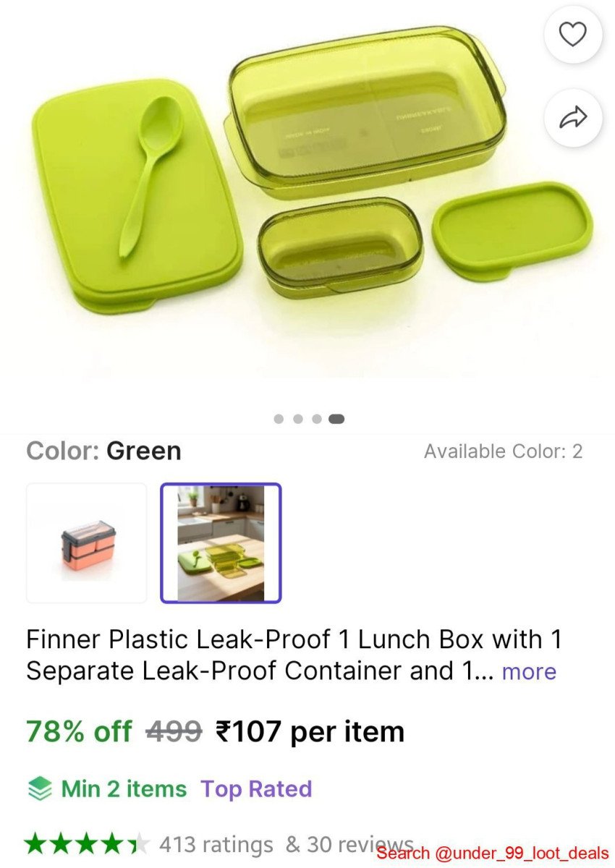Tap the heart wishlist icon
Screen dimensions: 615x868
tap(573, 35)
